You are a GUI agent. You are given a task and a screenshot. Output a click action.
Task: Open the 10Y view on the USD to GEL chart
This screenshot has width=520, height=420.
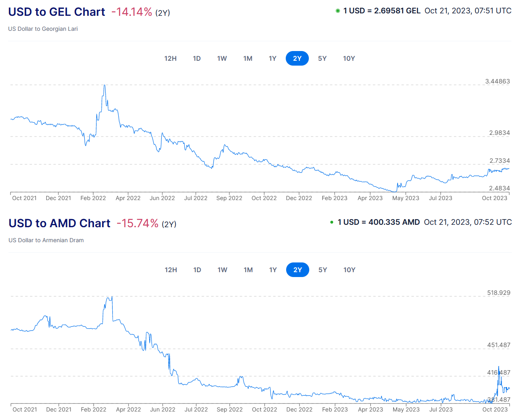pyautogui.click(x=349, y=58)
